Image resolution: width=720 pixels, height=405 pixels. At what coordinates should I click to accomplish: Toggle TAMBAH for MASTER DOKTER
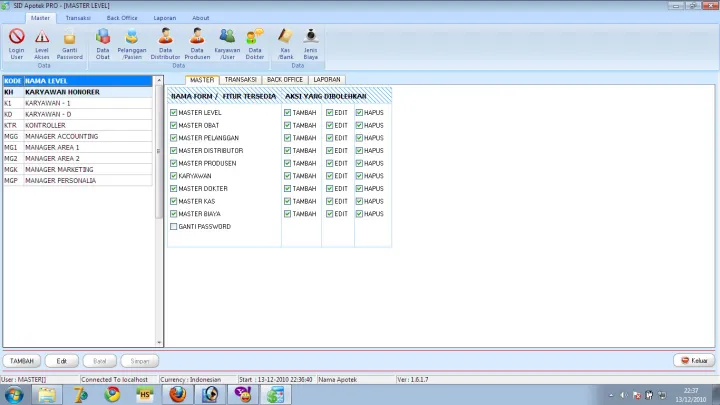[x=287, y=188]
